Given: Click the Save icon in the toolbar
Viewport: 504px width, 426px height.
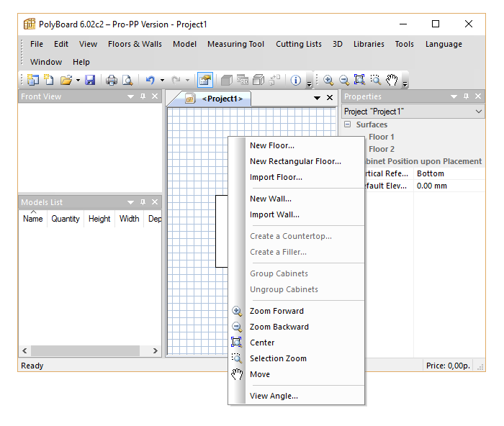Looking at the screenshot, I should point(90,81).
